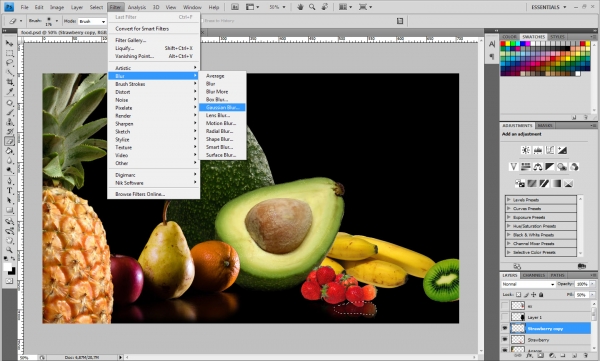Viewport: 600px width, 361px height.
Task: Select the Clone Stamp tool
Action: pyautogui.click(x=9, y=122)
